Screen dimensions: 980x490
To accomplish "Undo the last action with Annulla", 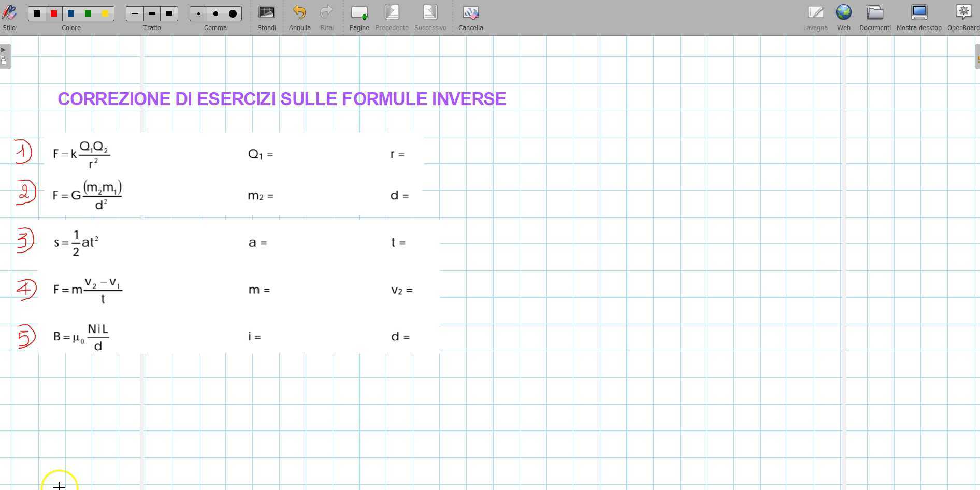I will [299, 13].
